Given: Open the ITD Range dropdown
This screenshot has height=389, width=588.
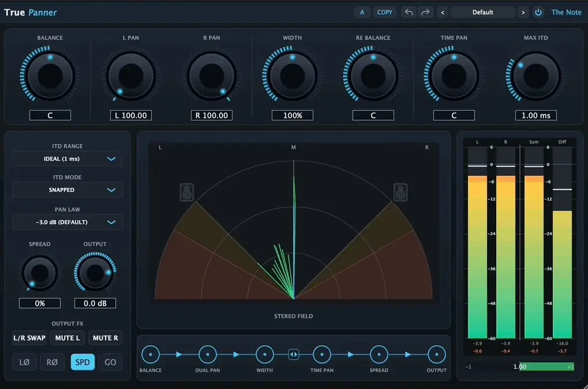Looking at the screenshot, I should click(x=68, y=158).
